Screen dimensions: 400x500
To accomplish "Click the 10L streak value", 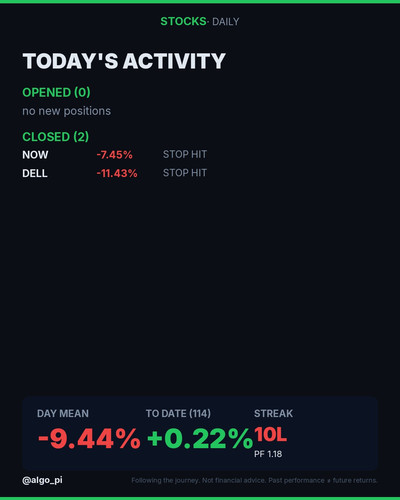I will pyautogui.click(x=270, y=434).
